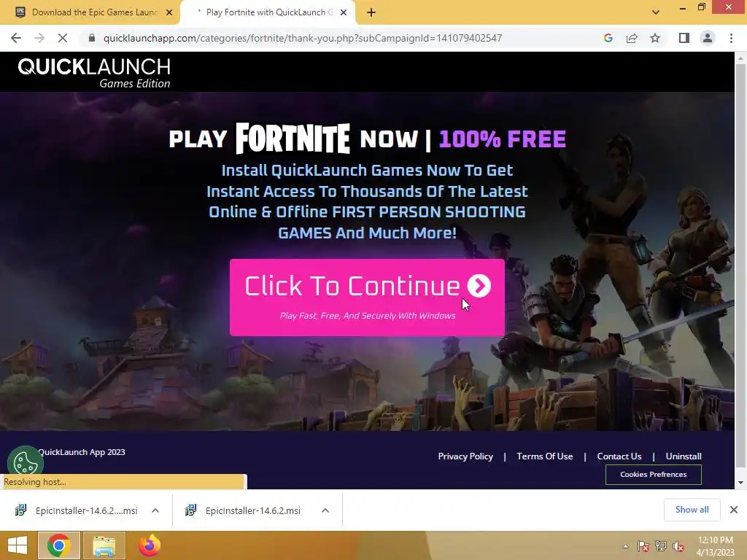Open the Privacy Policy link

(x=465, y=456)
